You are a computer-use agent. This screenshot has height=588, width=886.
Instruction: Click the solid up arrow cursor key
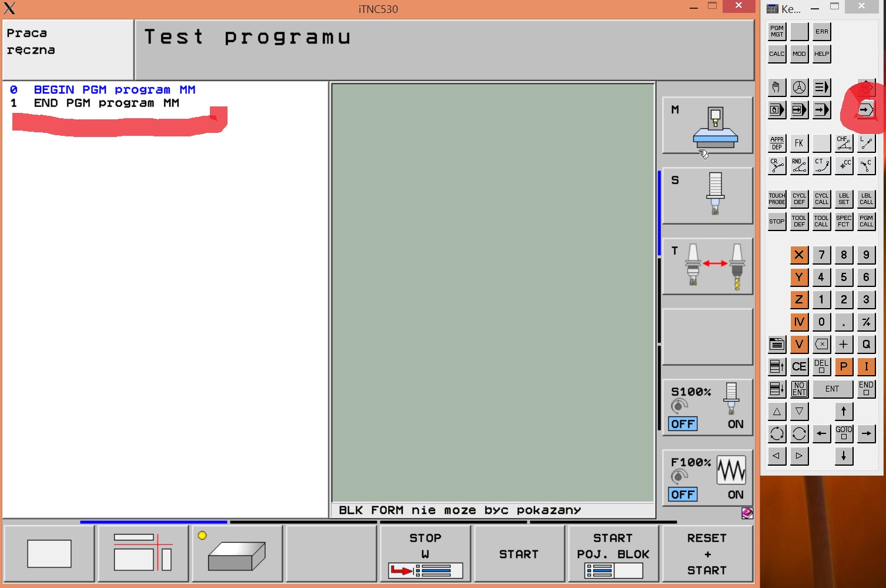844,411
